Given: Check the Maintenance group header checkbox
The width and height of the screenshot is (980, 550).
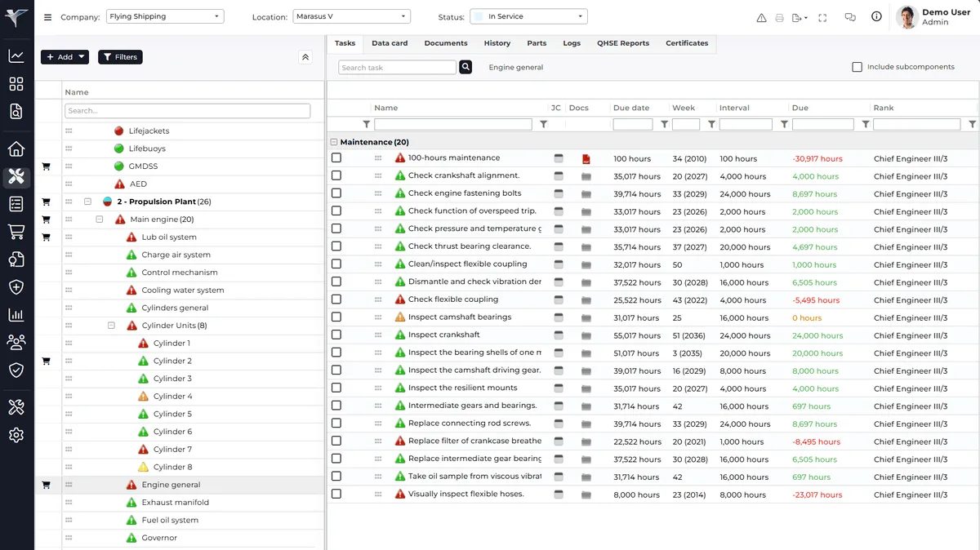Looking at the screenshot, I should pyautogui.click(x=333, y=140).
